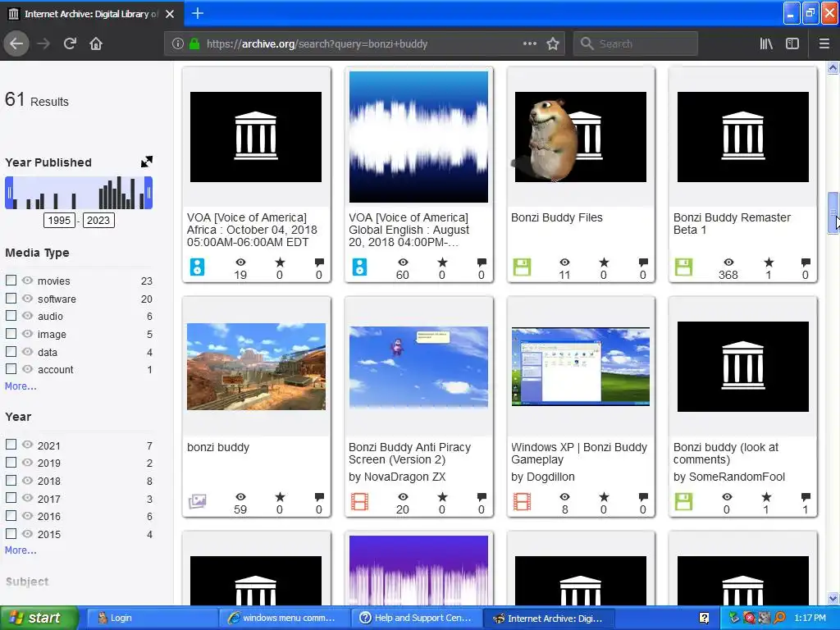Click the archive.org address bar URL
This screenshot has width=840, height=630.
point(317,44)
